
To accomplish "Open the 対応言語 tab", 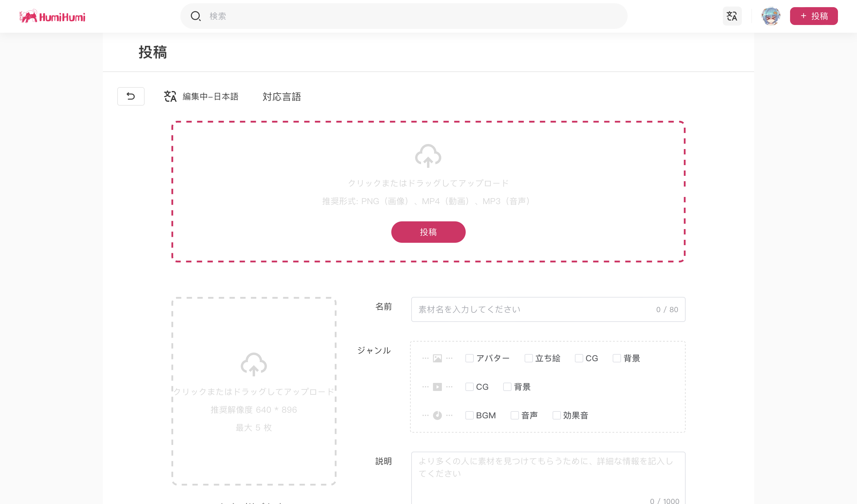I will pyautogui.click(x=282, y=97).
